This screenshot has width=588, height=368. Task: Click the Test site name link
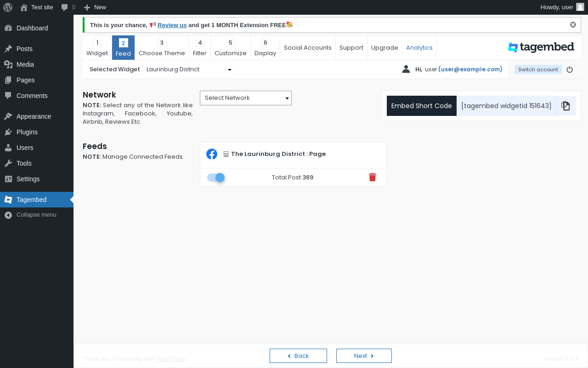pos(42,7)
